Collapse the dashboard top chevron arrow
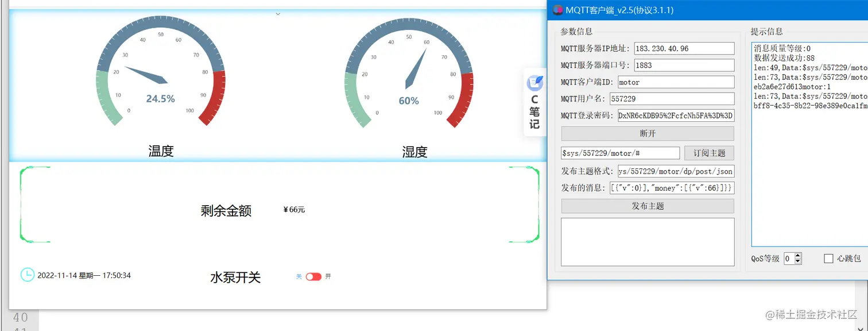This screenshot has width=868, height=331. coord(278,14)
